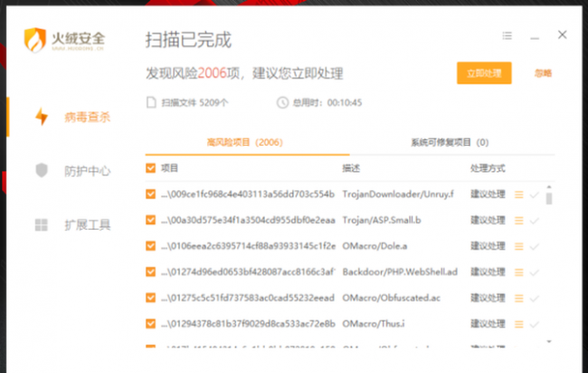Click the Backdoor/PHP.WebShell.ad description text
The height and width of the screenshot is (373, 588).
click(x=400, y=272)
